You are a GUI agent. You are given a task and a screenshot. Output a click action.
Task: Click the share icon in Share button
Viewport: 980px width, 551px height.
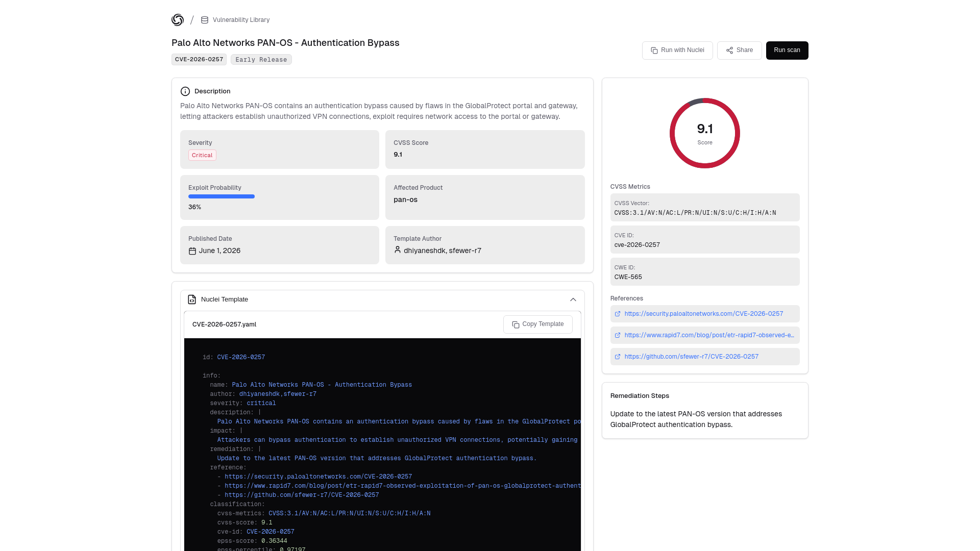click(x=730, y=51)
